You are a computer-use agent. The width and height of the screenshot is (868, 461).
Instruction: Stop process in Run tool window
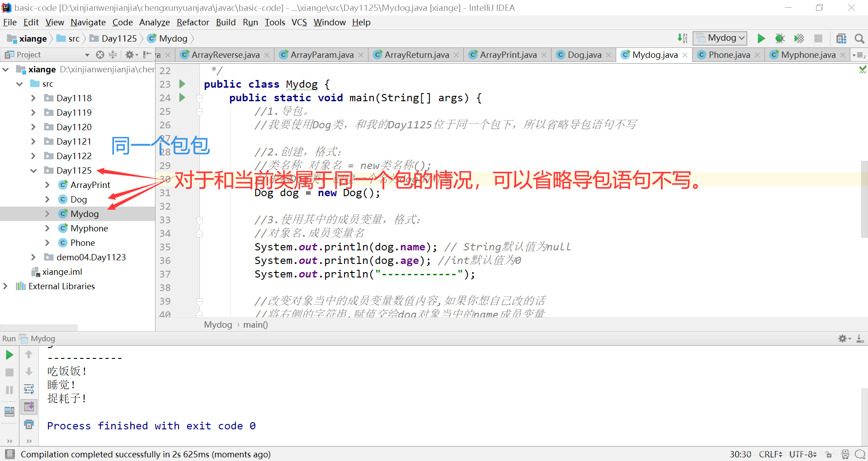click(x=9, y=372)
